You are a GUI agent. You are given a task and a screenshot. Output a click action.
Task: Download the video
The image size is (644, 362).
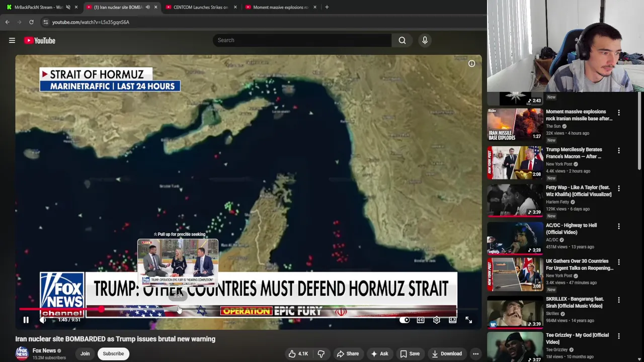(x=447, y=354)
